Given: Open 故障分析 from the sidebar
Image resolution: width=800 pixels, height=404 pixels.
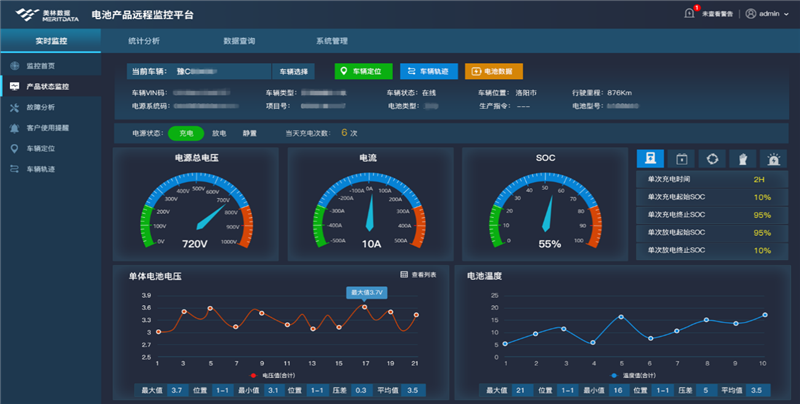Looking at the screenshot, I should pos(40,107).
